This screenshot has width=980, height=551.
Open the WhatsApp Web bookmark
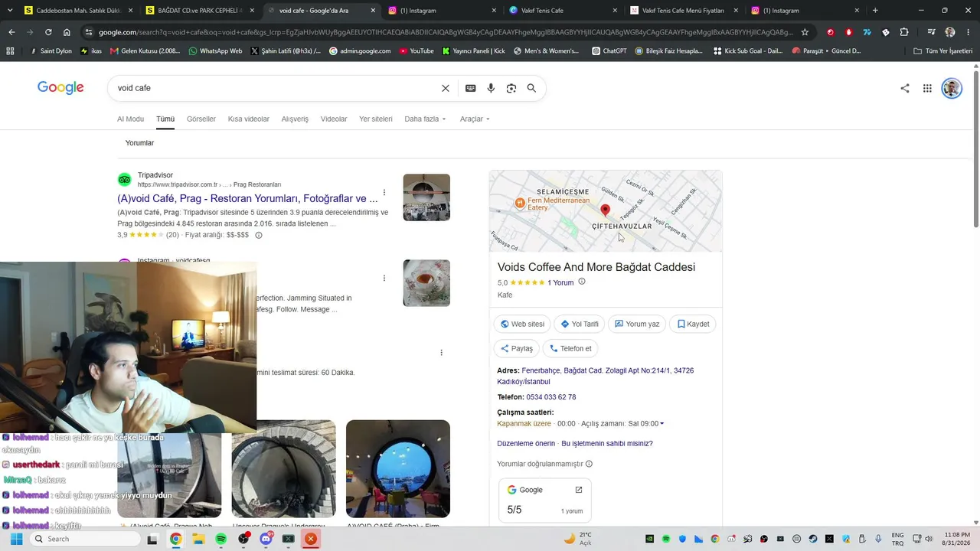(x=215, y=51)
